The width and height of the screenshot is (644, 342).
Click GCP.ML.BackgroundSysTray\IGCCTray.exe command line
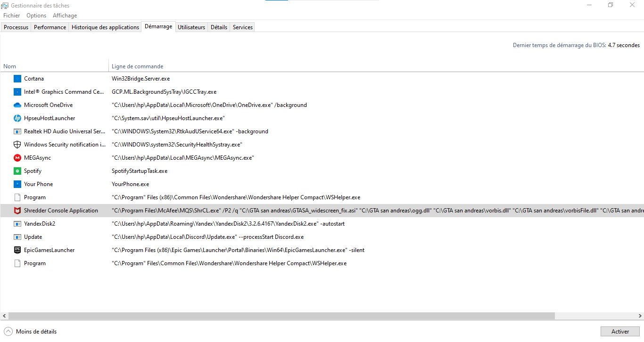point(164,92)
